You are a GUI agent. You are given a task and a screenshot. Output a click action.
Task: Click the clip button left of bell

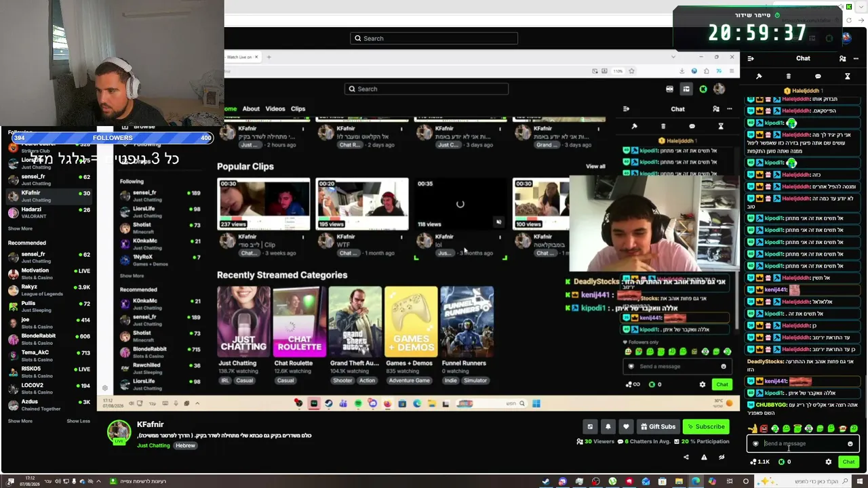pyautogui.click(x=590, y=426)
